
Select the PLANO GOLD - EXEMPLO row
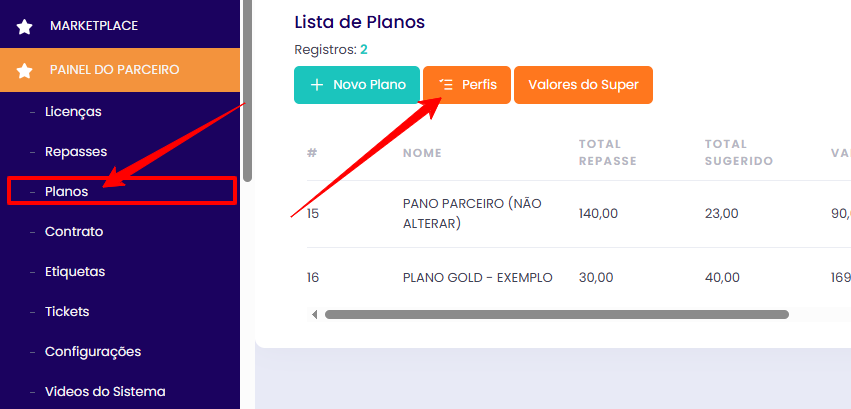[x=477, y=277]
